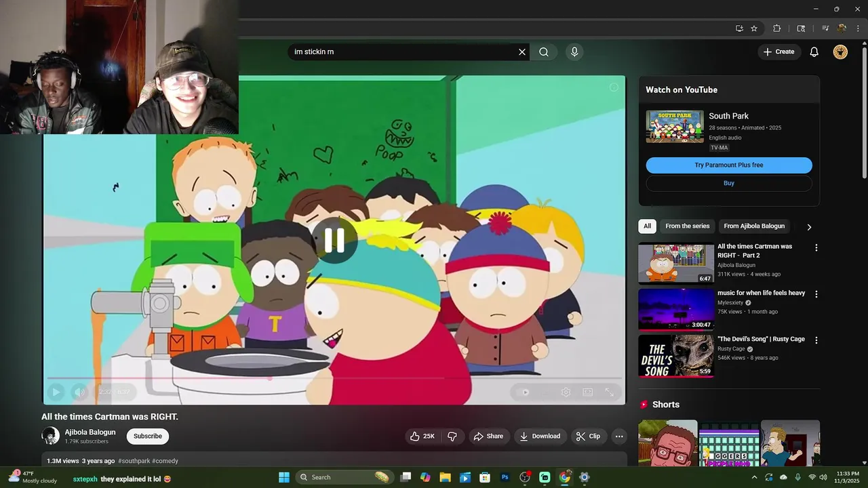Open options for The Devil's Song video
This screenshot has width=868, height=488.
[x=816, y=340]
